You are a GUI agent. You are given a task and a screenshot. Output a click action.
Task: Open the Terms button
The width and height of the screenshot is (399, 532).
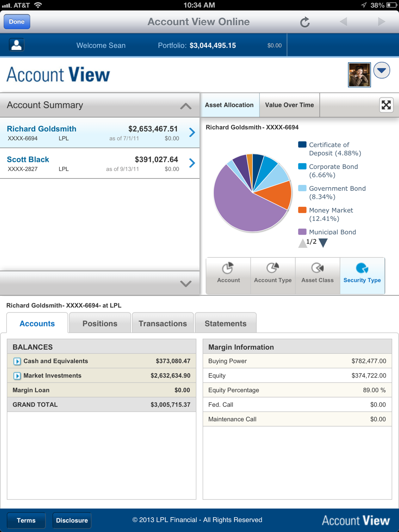point(26,520)
